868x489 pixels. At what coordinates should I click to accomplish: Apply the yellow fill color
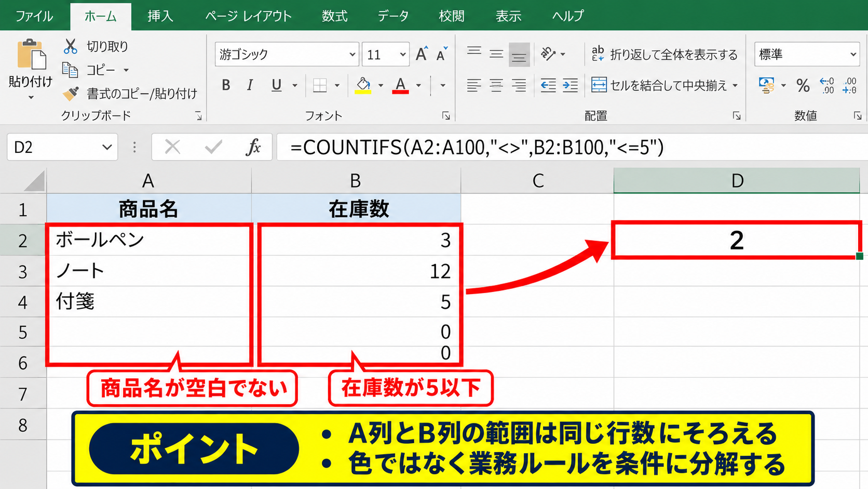point(363,85)
